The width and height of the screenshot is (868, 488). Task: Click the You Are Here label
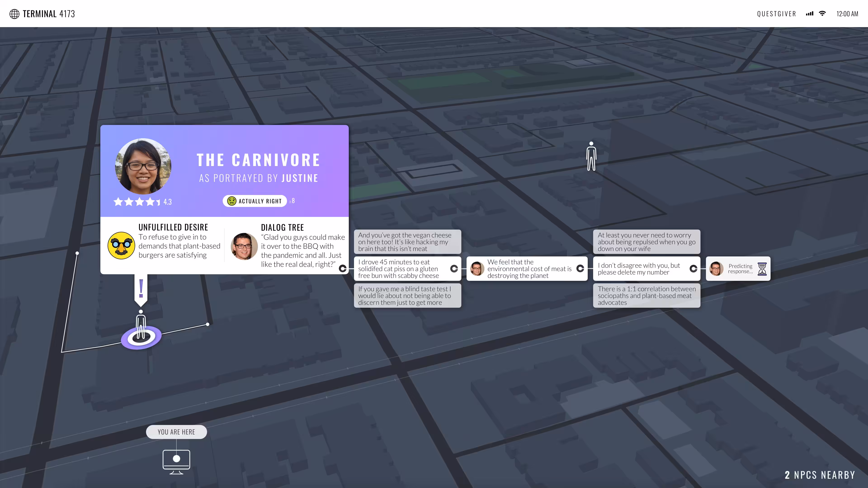[x=176, y=432]
